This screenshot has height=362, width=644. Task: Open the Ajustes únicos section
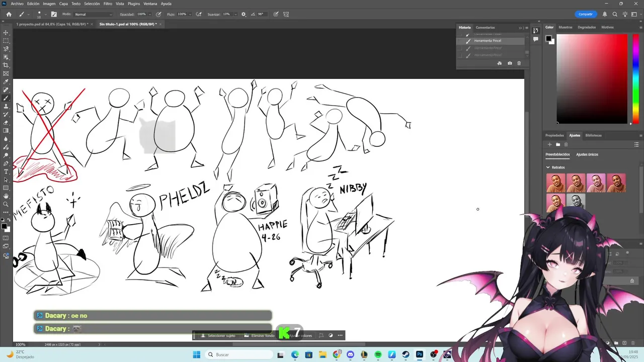587,154
